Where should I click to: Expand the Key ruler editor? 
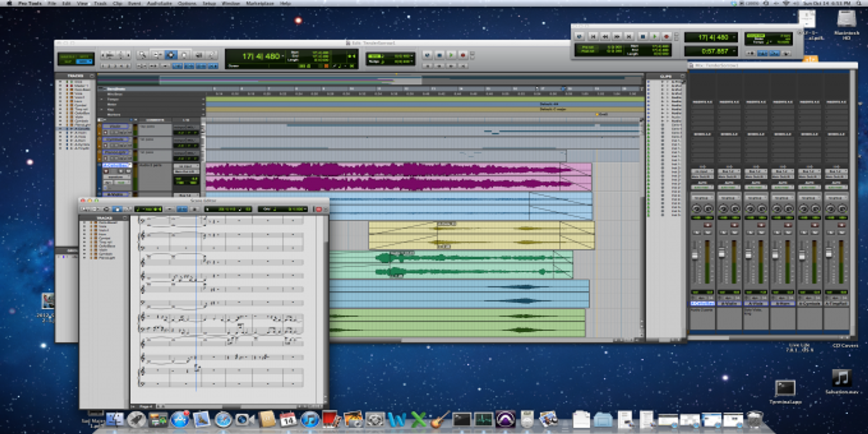101,109
